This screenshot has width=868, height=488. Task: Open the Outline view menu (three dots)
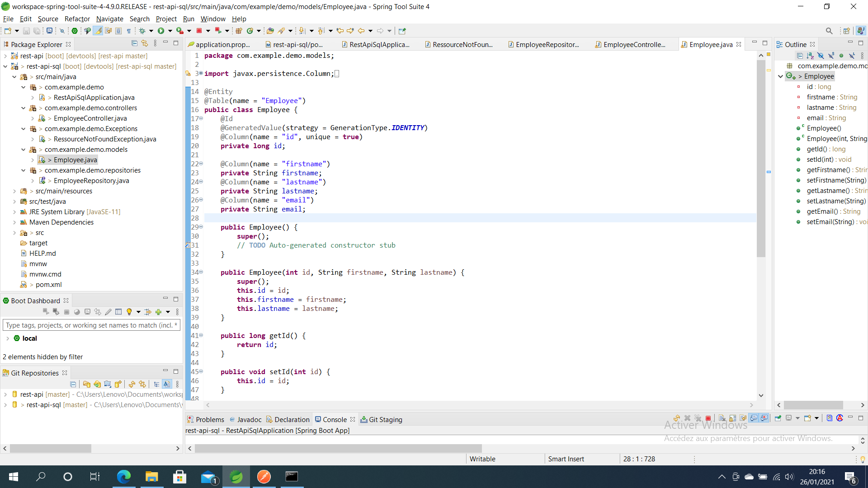[862, 56]
